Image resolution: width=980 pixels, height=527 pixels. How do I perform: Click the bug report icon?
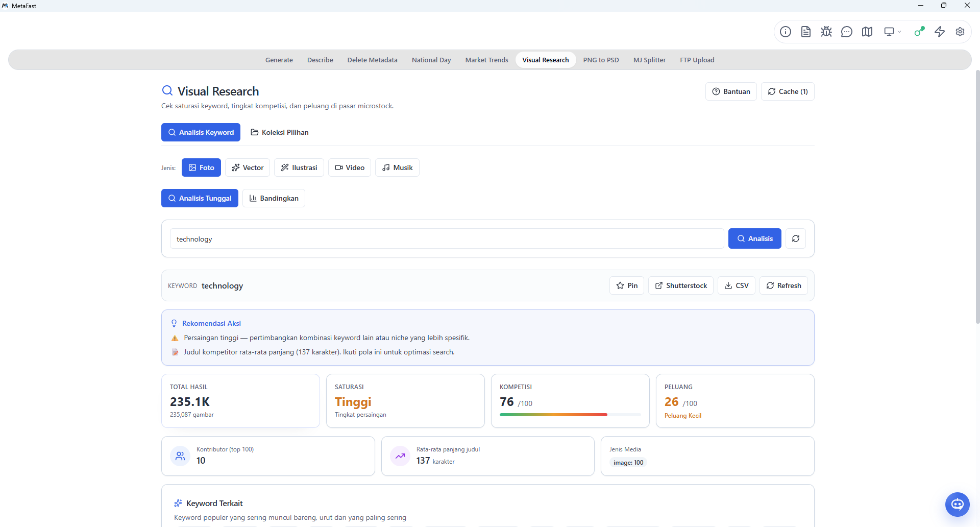coord(826,32)
